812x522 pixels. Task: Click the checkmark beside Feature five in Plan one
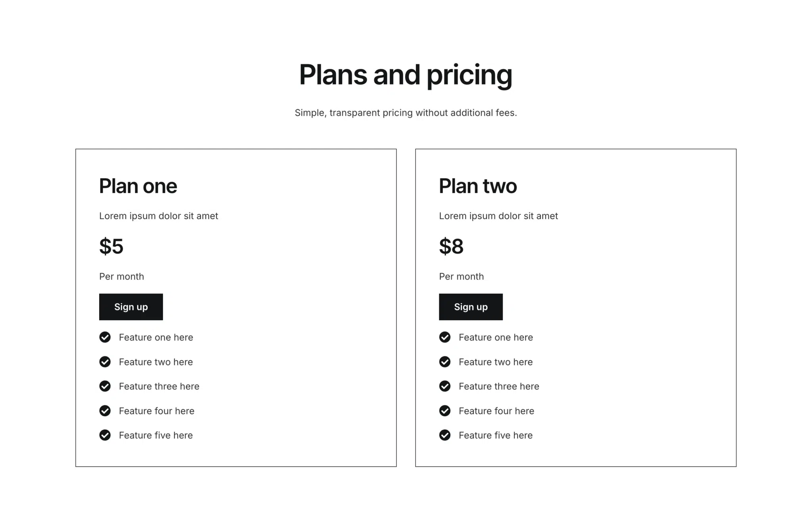click(105, 435)
